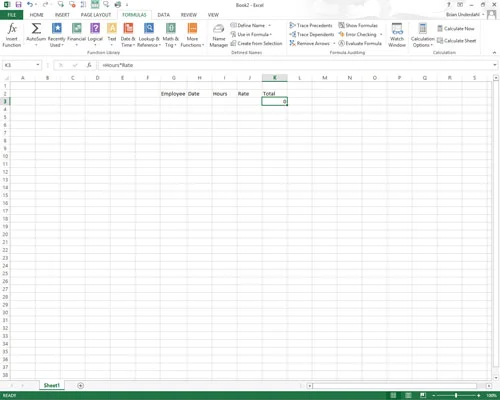Launch the Name Manager
Image resolution: width=500 pixels, height=400 pixels.
tap(219, 35)
